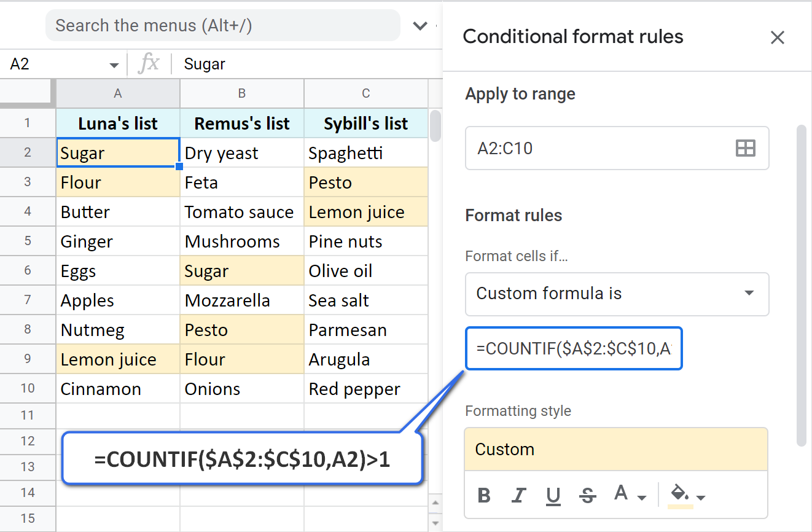Toggle underline formatting for the rule style
The width and height of the screenshot is (812, 532).
[553, 495]
